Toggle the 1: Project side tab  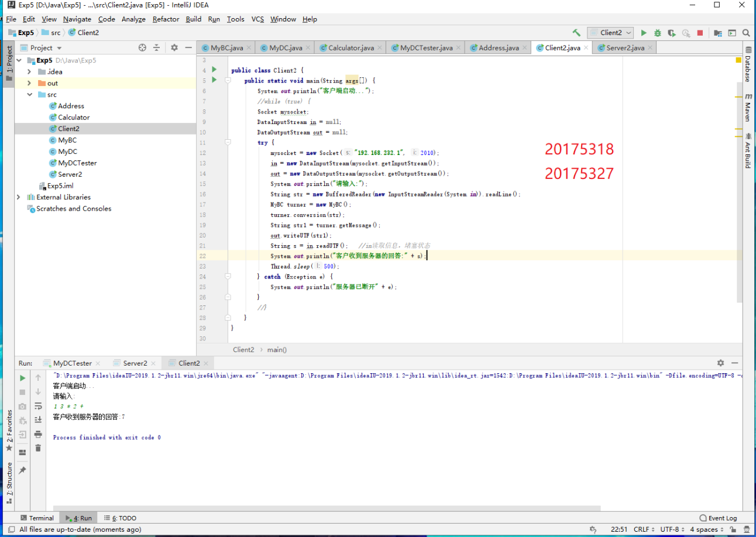click(9, 63)
